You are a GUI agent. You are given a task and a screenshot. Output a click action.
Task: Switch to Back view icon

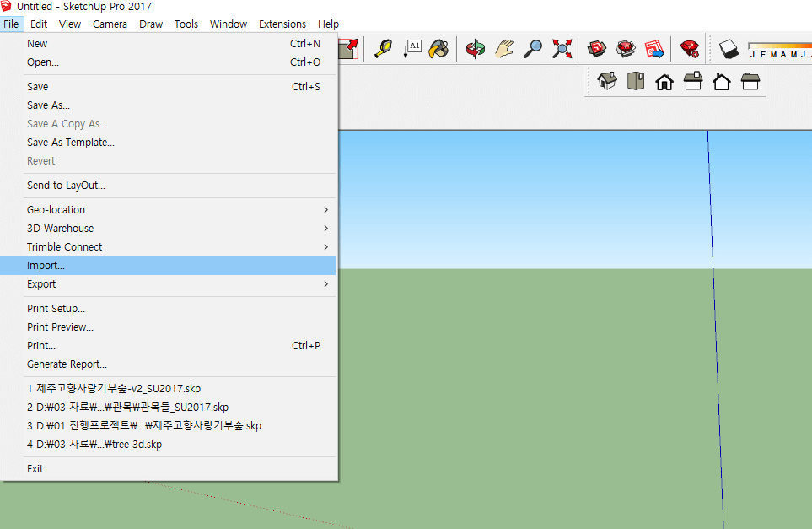pyautogui.click(x=722, y=81)
